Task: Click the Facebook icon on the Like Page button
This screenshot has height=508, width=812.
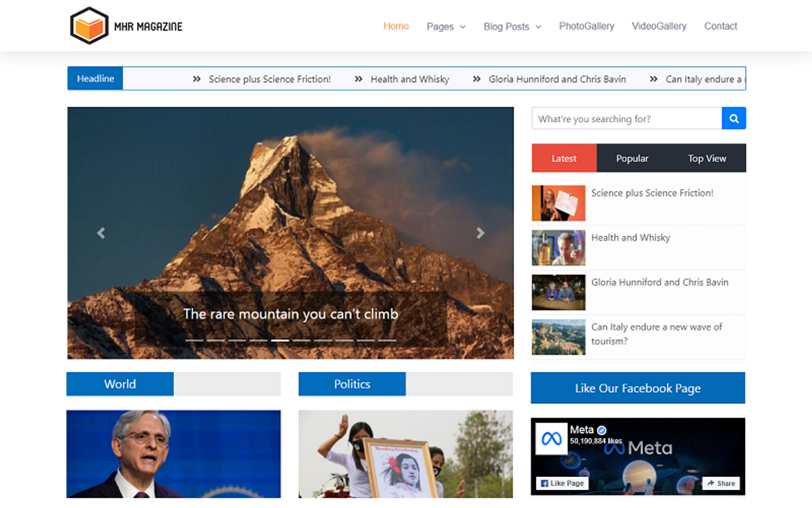Action: pos(545,483)
